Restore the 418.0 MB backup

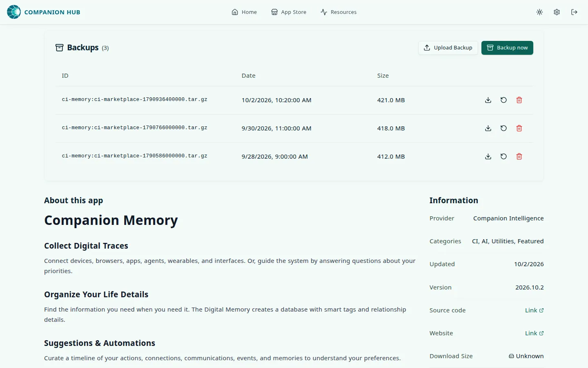pyautogui.click(x=503, y=128)
